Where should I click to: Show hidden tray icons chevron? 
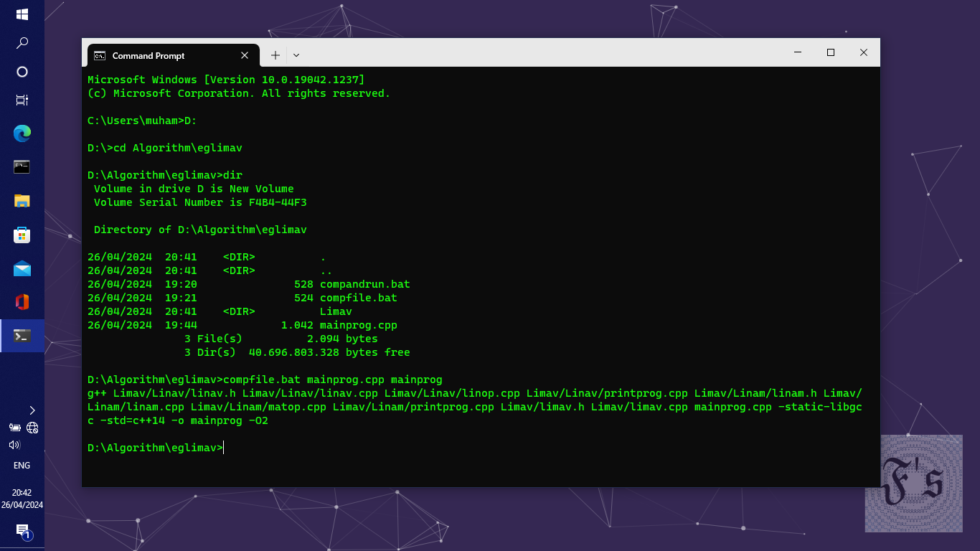[x=32, y=410]
